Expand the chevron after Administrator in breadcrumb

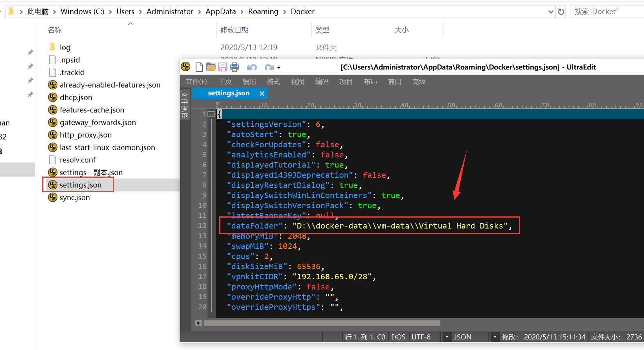click(x=199, y=12)
